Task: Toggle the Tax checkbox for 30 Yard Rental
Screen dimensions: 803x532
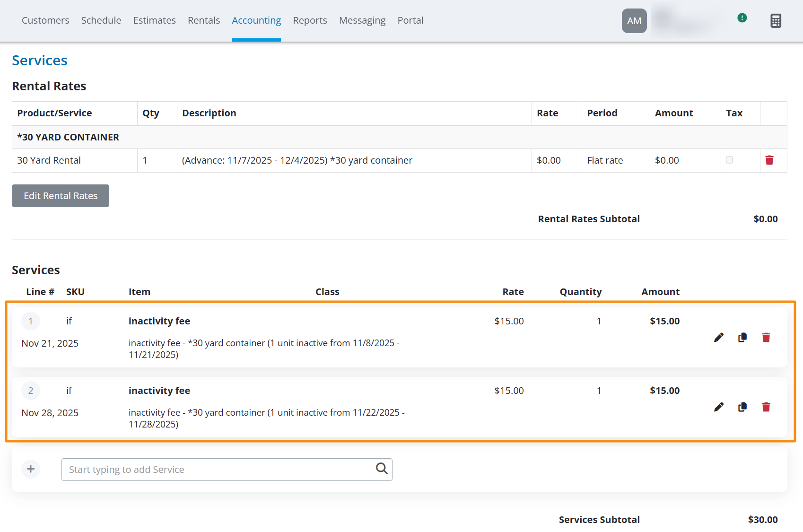Action: coord(729,160)
